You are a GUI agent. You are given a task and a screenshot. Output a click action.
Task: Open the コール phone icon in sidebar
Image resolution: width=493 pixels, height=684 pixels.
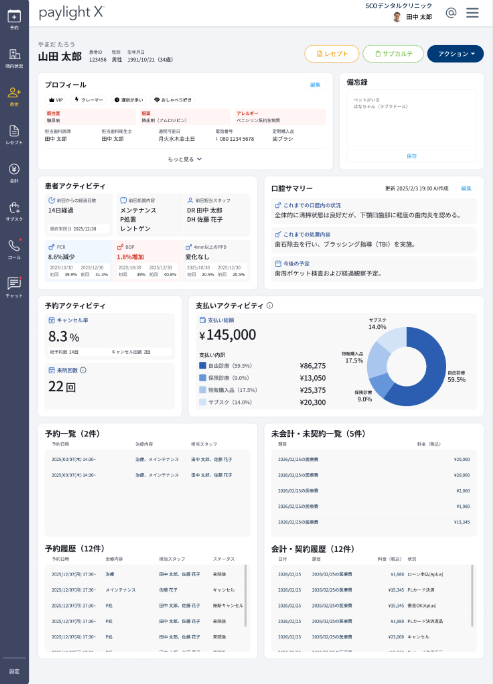(x=14, y=246)
